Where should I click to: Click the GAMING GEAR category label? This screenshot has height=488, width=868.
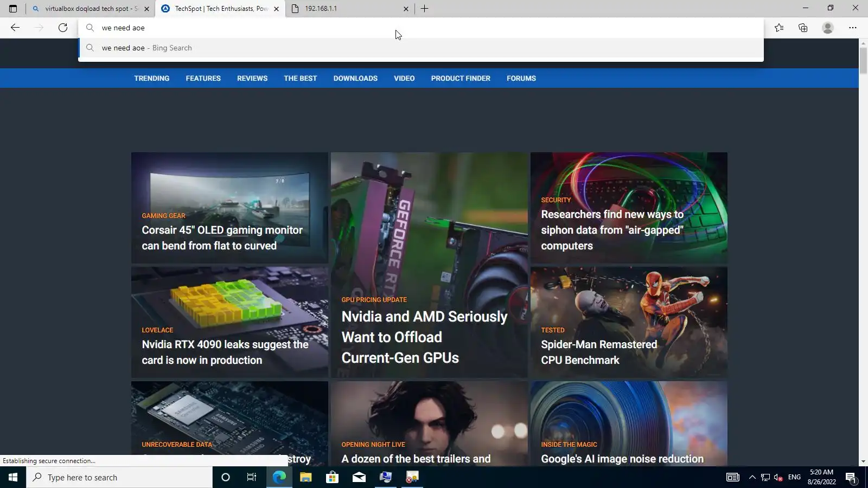(x=163, y=216)
